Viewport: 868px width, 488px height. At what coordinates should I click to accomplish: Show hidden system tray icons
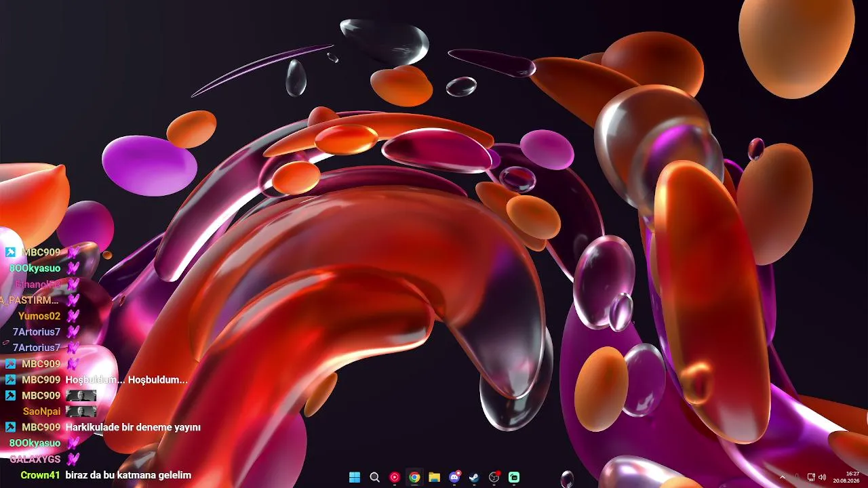pyautogui.click(x=783, y=477)
